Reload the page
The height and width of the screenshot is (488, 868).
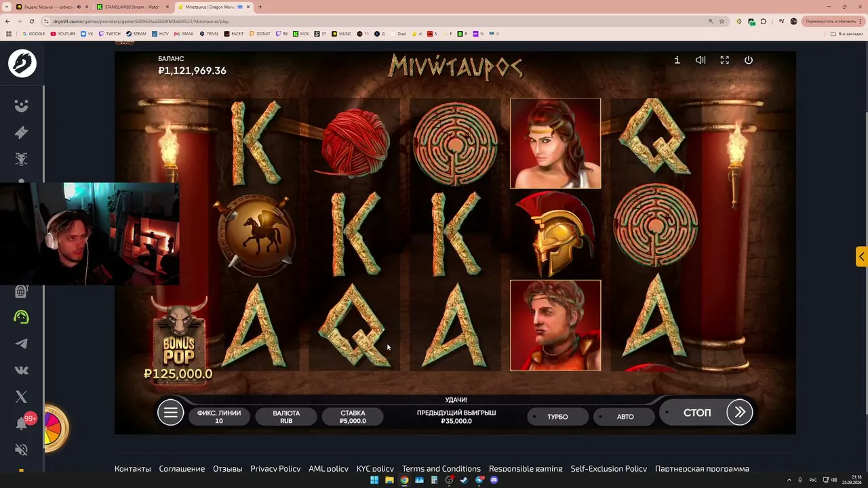[32, 22]
